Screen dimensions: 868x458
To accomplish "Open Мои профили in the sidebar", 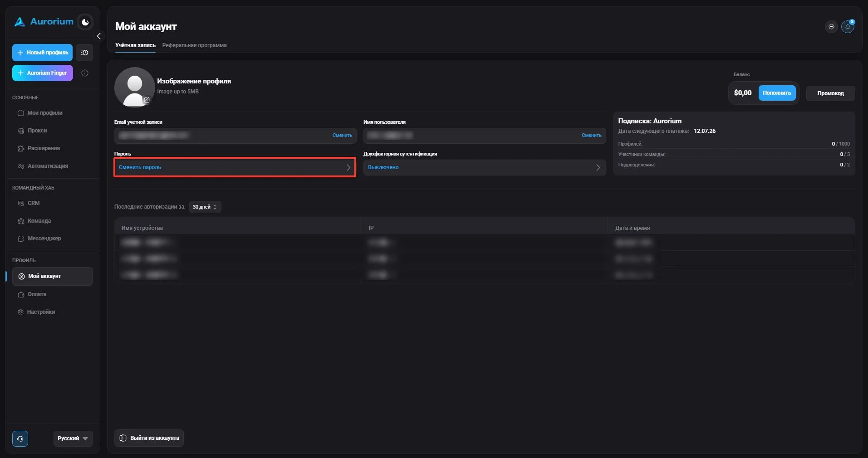I will tap(40, 113).
